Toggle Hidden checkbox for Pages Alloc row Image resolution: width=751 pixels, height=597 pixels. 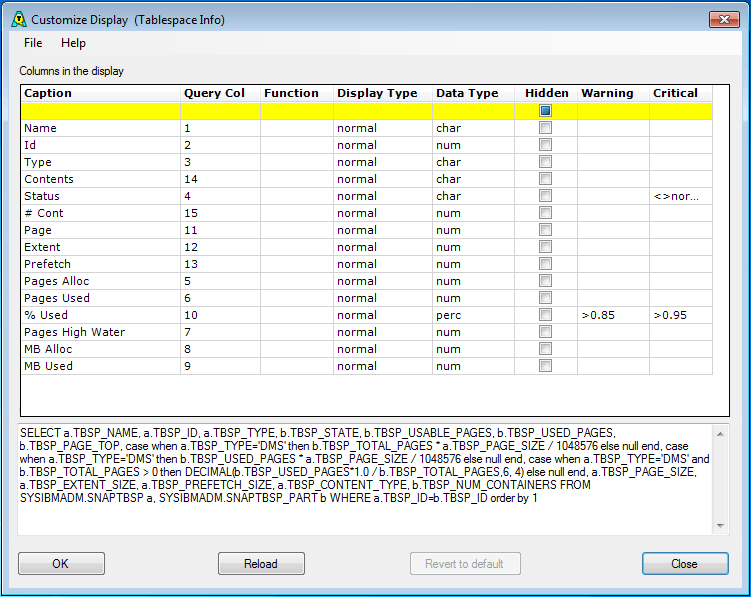pos(545,281)
